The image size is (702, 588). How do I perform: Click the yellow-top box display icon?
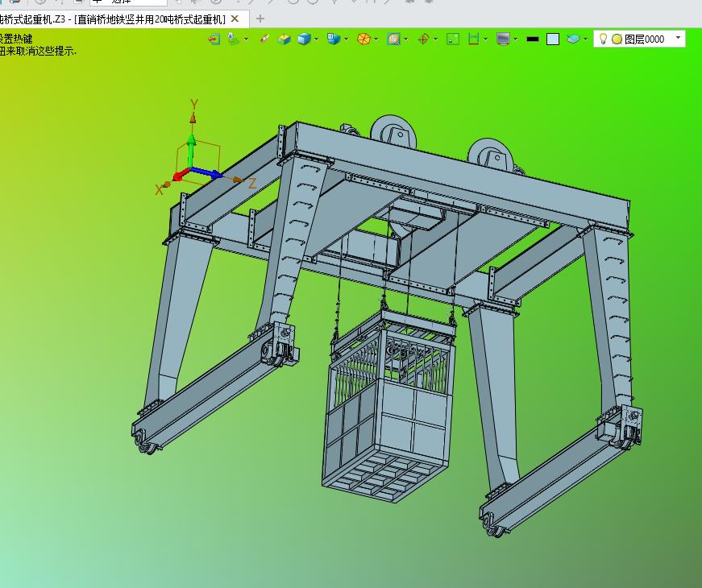pyautogui.click(x=284, y=39)
